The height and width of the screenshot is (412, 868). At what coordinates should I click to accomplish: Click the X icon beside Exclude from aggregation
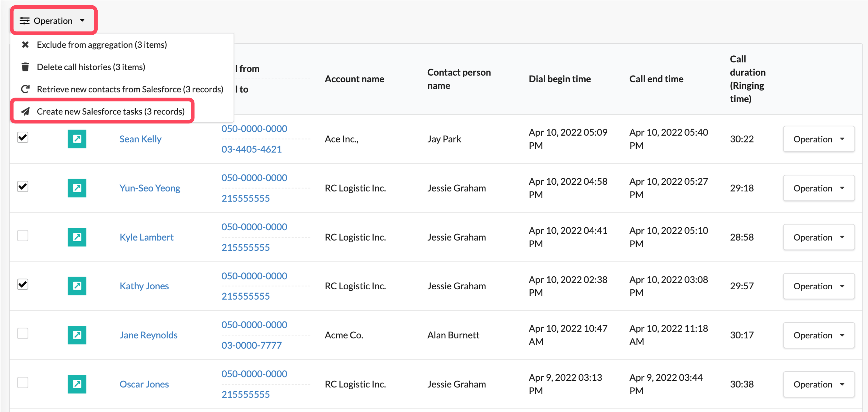click(25, 45)
